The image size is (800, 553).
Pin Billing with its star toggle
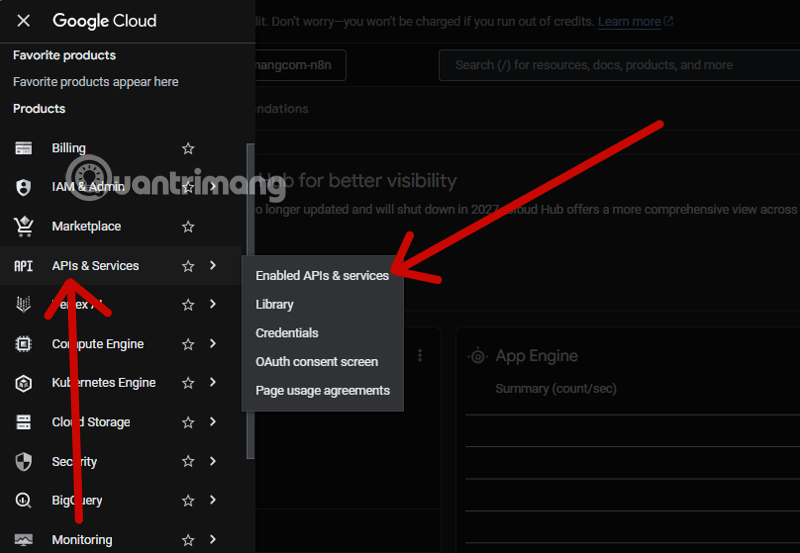click(188, 148)
